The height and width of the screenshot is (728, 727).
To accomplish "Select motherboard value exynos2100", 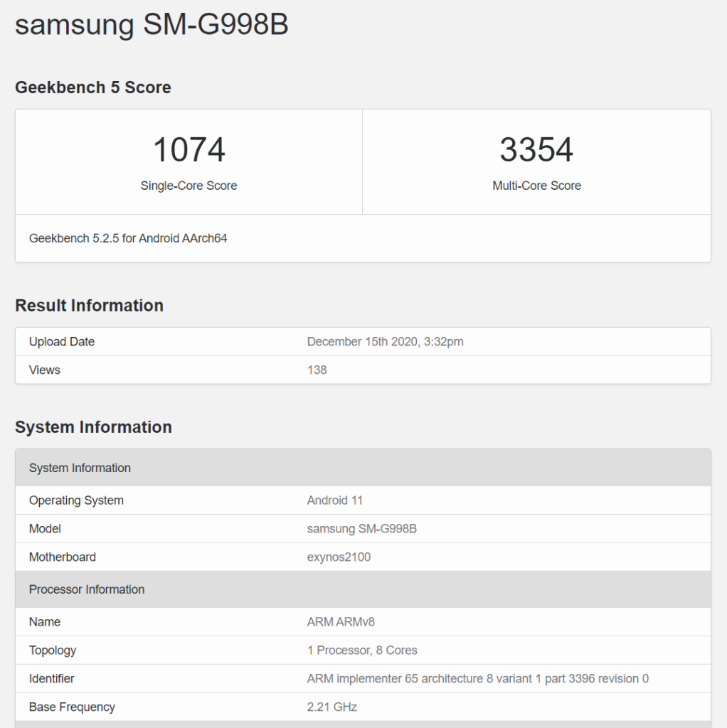I will 339,557.
